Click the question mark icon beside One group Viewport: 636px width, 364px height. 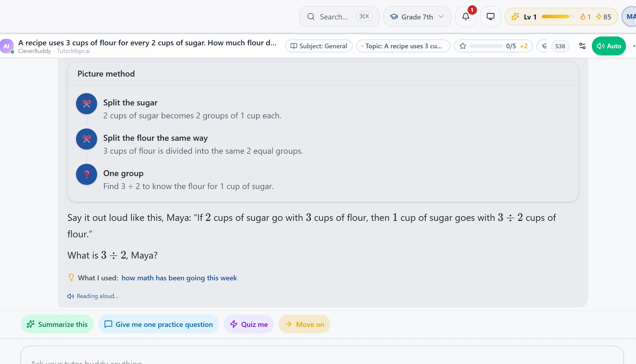[x=87, y=174]
